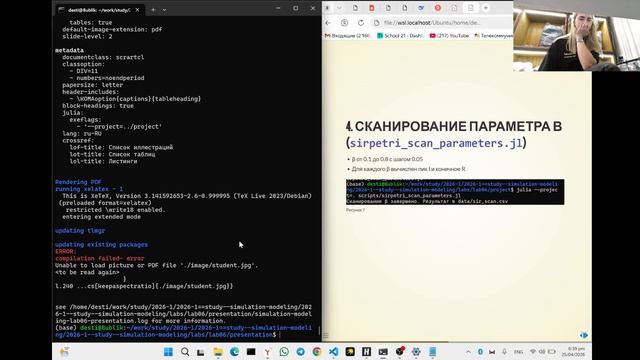640x360 pixels.
Task: Open the slide menu icon at the slide corner
Action: 325,336
